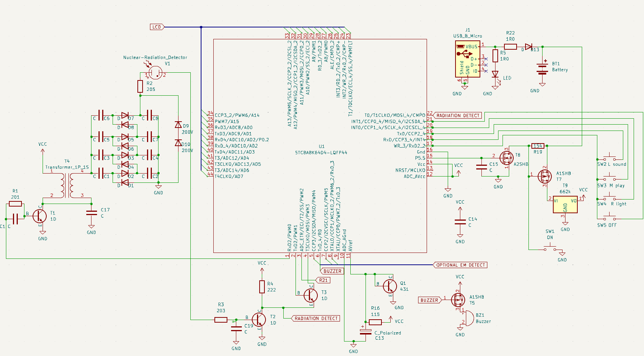Viewport: 644px width, 356px height.
Task: Select the BT1 Battery symbol
Action: [x=543, y=68]
